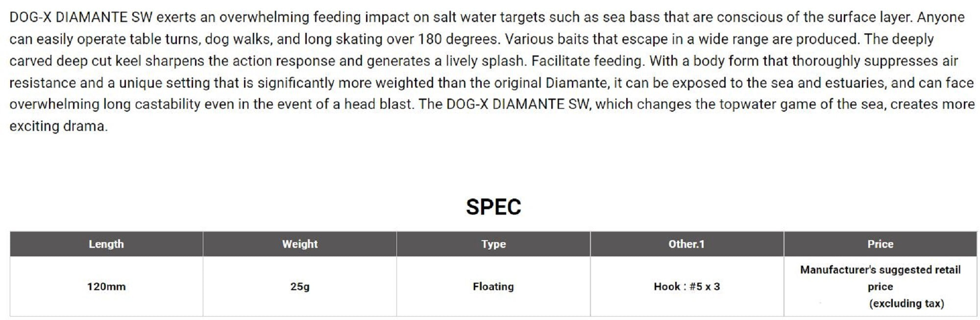
Task: Click the Manufacturer's suggested retail text line
Action: [880, 270]
